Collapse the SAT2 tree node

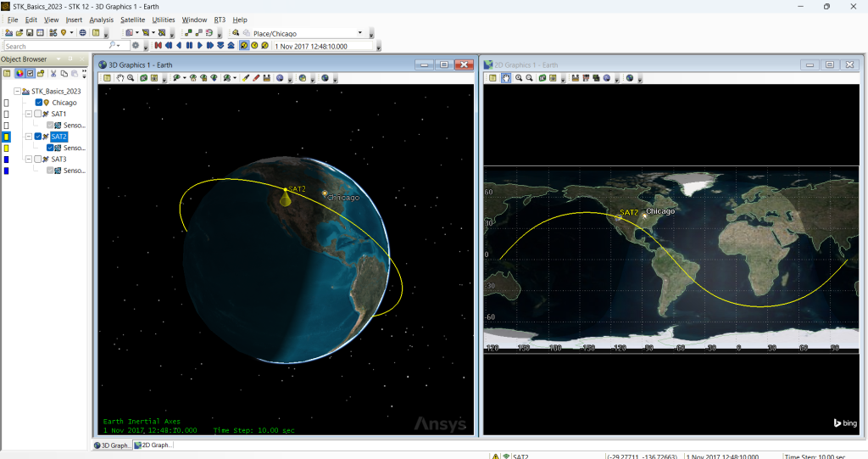click(x=29, y=137)
